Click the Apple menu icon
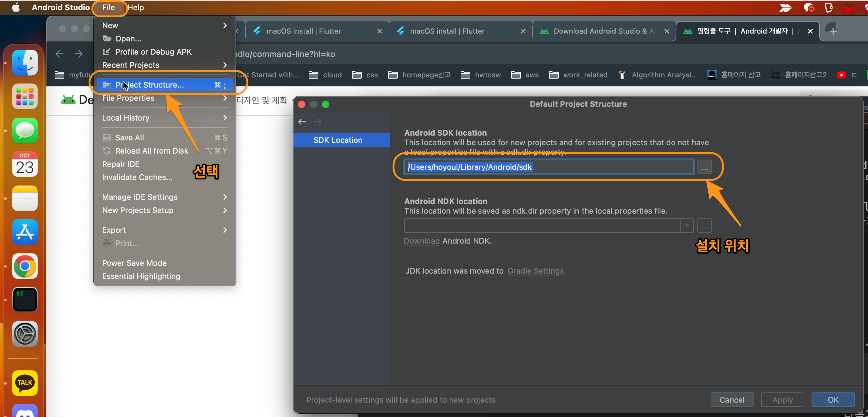 point(16,7)
